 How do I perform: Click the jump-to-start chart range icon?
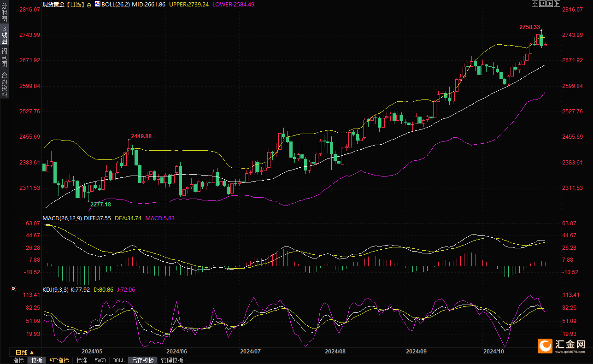542,4
